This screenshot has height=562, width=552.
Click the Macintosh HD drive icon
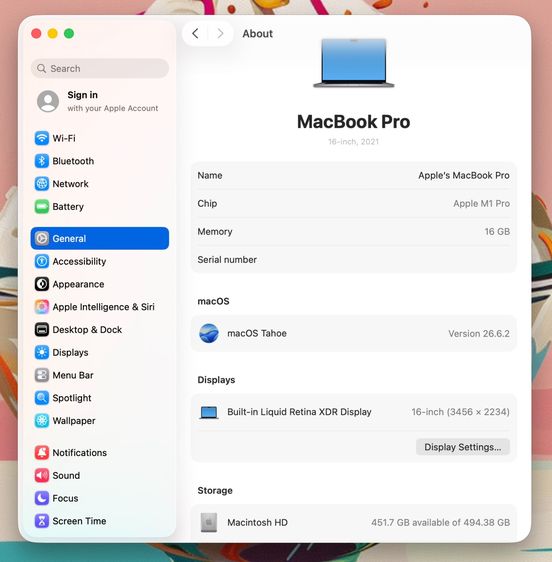pyautogui.click(x=209, y=523)
